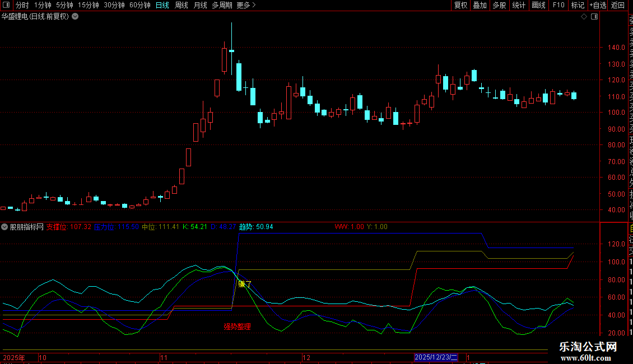Image resolution: width=633 pixels, height=364 pixels.
Task: Click the 赚了 signal label on indicator chart
Action: tap(245, 284)
